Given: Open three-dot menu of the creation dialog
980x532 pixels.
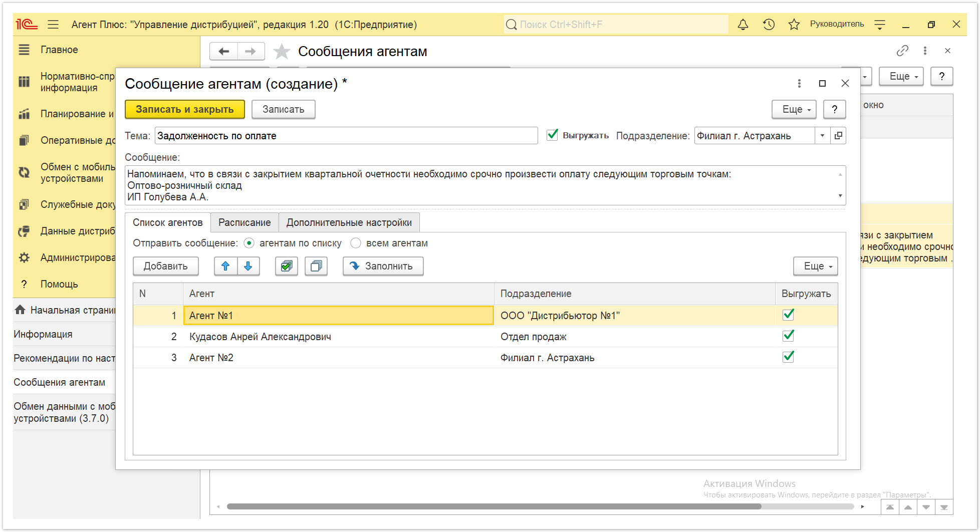Looking at the screenshot, I should (x=799, y=83).
